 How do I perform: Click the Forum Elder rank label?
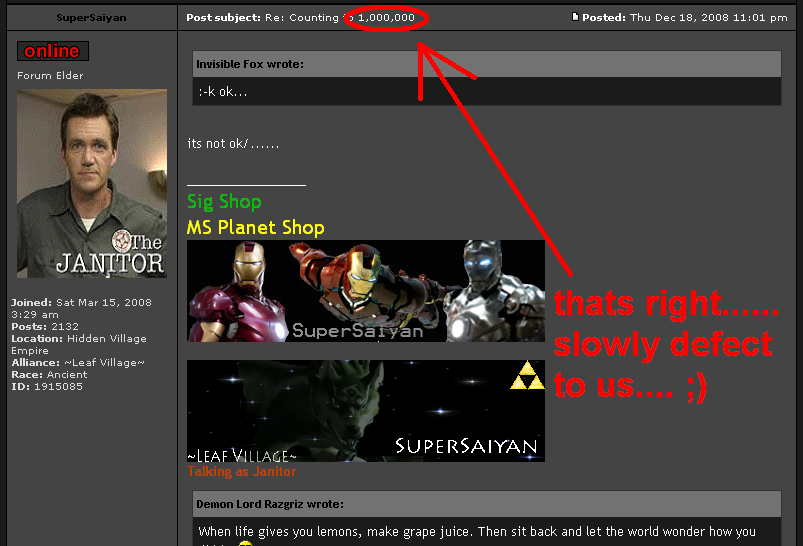[x=50, y=76]
